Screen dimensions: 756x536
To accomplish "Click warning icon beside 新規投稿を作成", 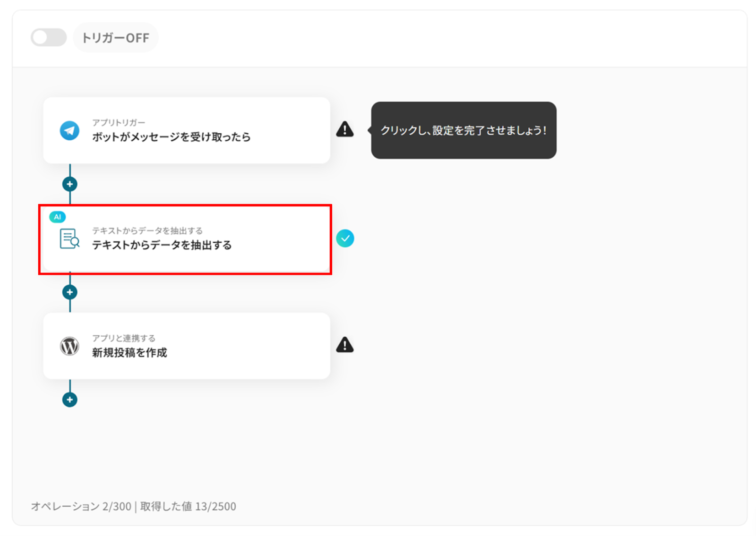I will 345,345.
